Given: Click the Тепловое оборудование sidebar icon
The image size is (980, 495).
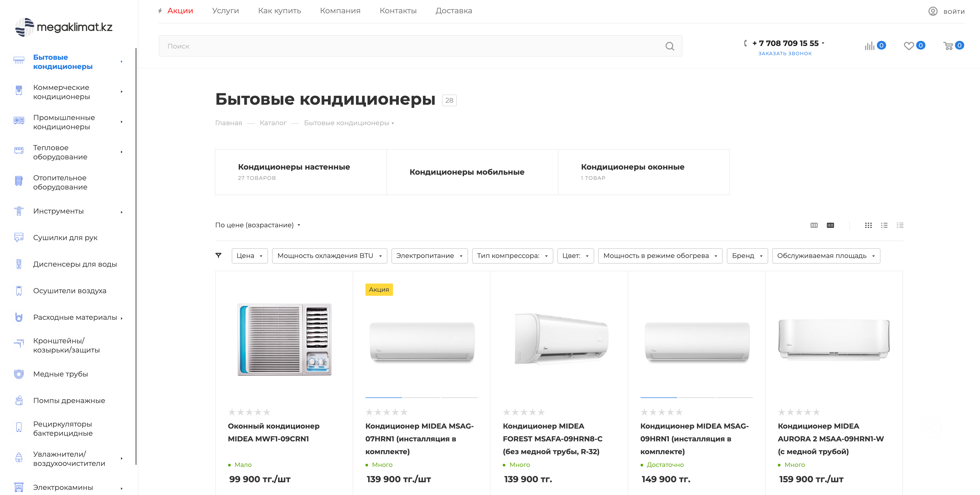Looking at the screenshot, I should [x=19, y=150].
